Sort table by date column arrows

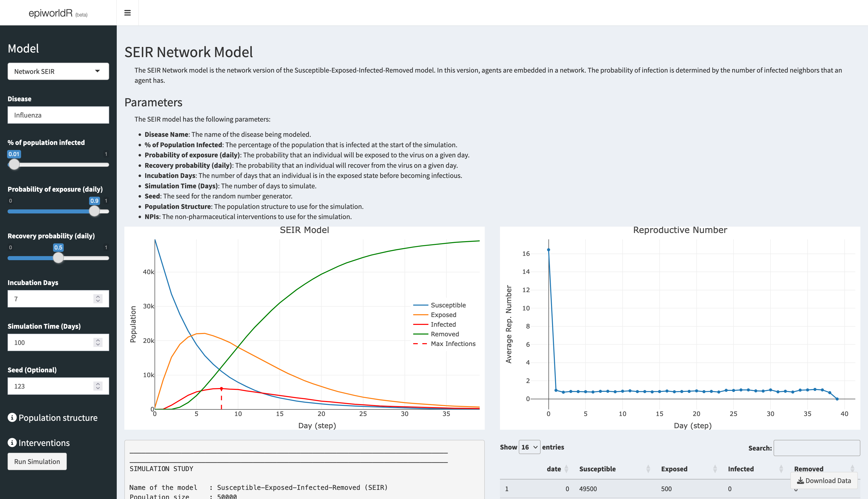coord(566,469)
